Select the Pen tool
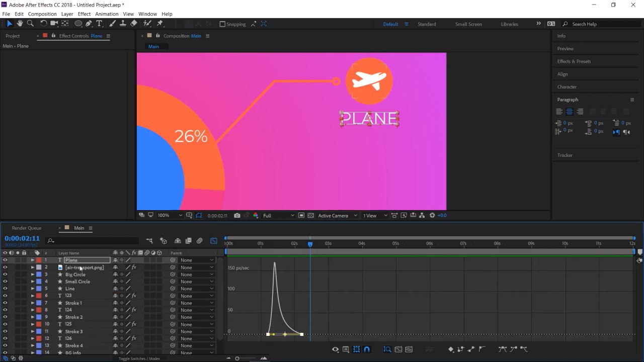This screenshot has width=644, height=362. click(x=89, y=24)
